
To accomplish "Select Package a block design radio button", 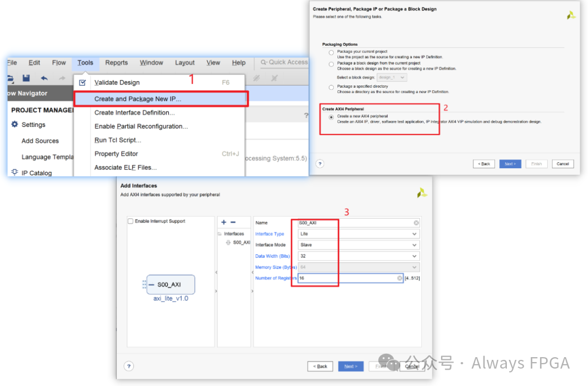I will coord(331,64).
